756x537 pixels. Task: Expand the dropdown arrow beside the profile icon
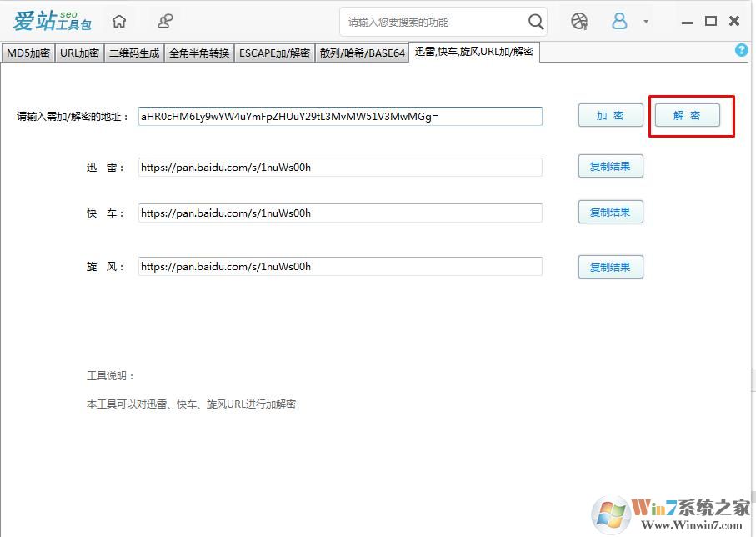pyautogui.click(x=645, y=21)
